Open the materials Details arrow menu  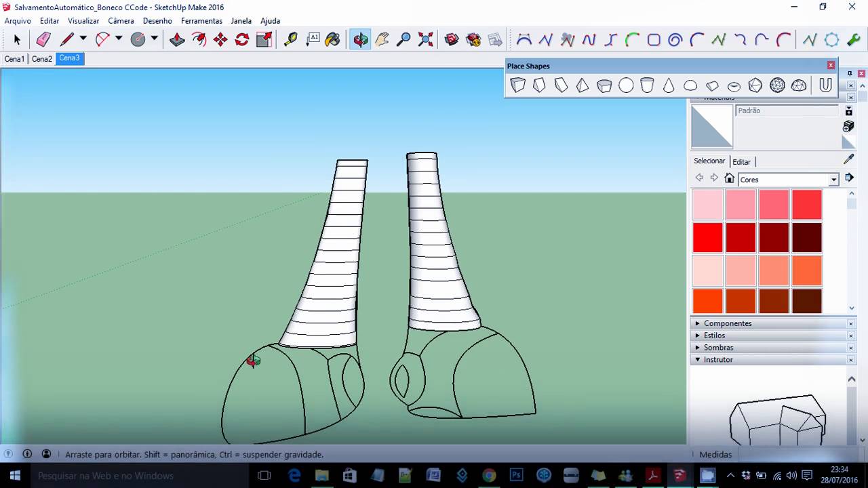click(x=849, y=178)
